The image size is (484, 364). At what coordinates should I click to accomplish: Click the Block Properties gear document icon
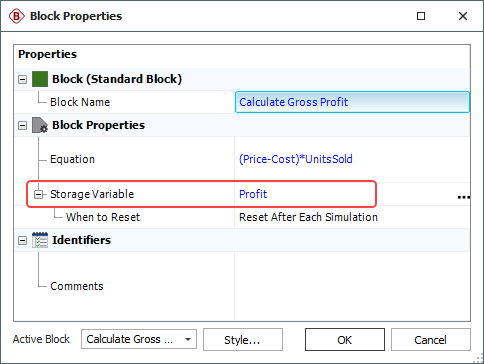coord(40,125)
